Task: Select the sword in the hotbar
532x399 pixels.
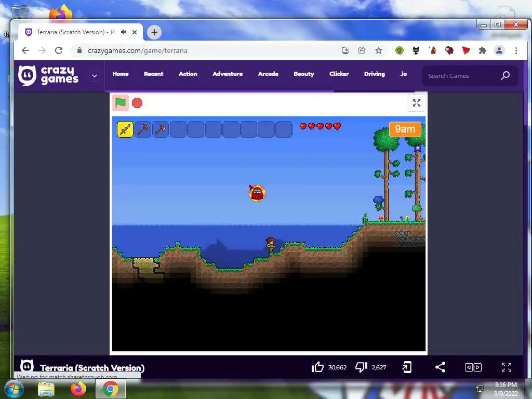Action: 125,129
